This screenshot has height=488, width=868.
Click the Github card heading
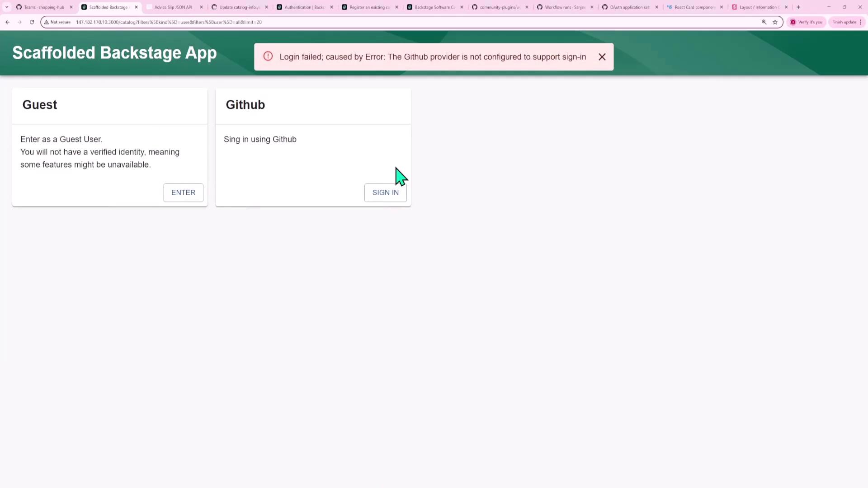245,105
